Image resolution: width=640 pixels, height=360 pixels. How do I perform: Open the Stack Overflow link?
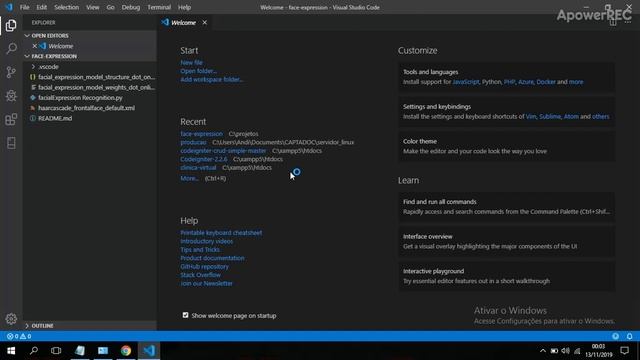click(200, 275)
